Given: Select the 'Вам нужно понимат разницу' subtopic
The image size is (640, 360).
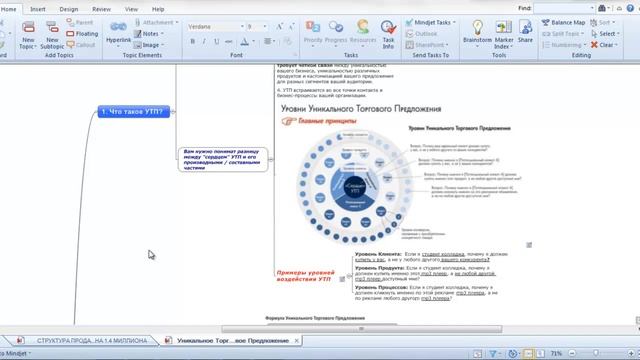Looking at the screenshot, I should 223,159.
